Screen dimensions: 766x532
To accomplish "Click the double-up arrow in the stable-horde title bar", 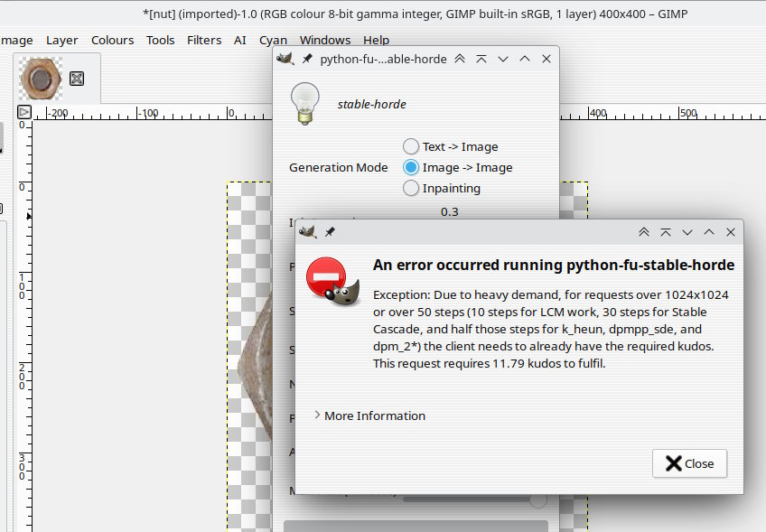I will pyautogui.click(x=460, y=59).
